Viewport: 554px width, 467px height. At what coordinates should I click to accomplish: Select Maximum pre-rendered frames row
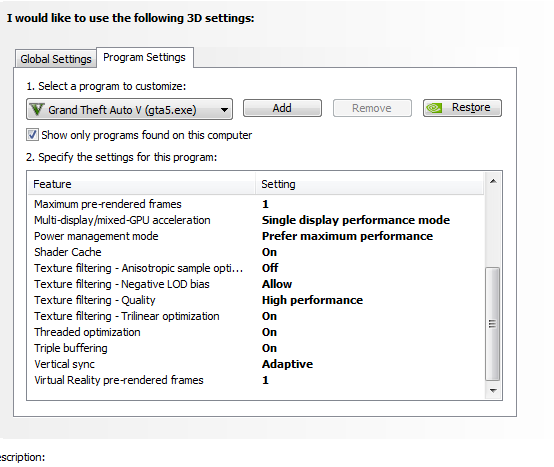coord(256,204)
